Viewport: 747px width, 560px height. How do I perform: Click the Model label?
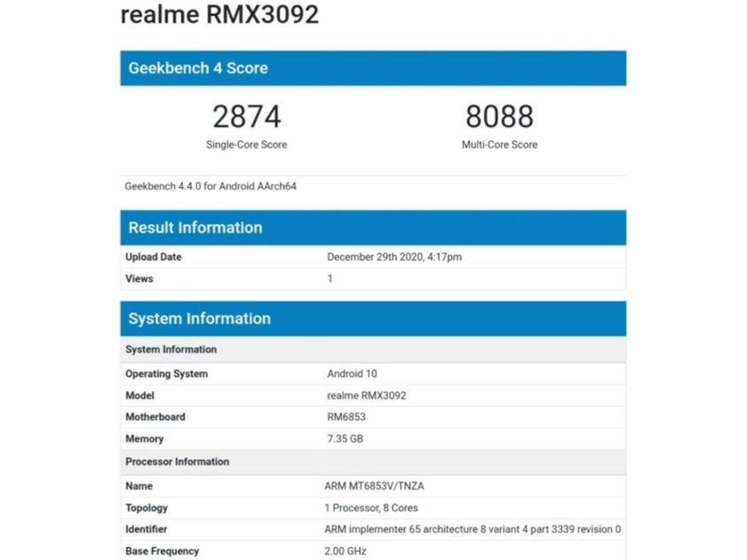(139, 396)
